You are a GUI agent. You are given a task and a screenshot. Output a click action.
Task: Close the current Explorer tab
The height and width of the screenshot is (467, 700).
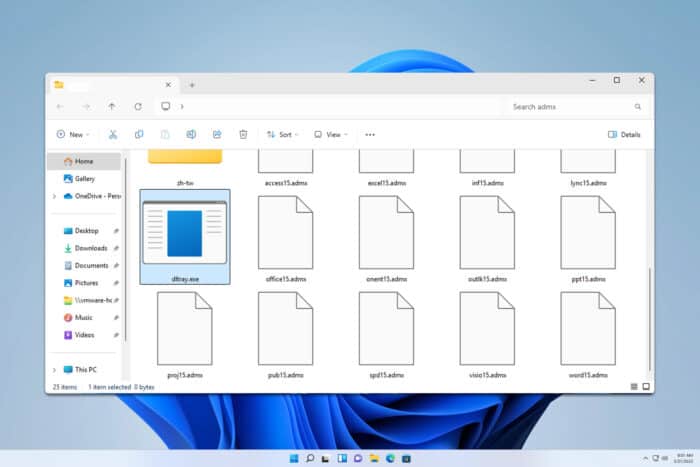(x=168, y=85)
